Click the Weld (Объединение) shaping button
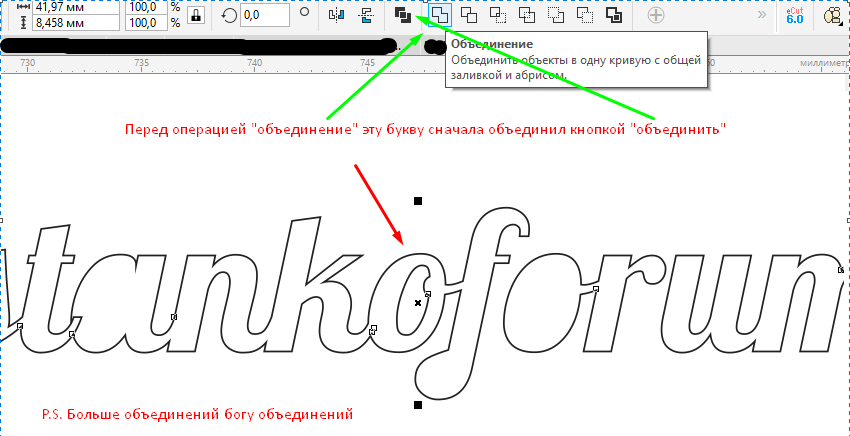The image size is (850, 436). click(x=440, y=15)
